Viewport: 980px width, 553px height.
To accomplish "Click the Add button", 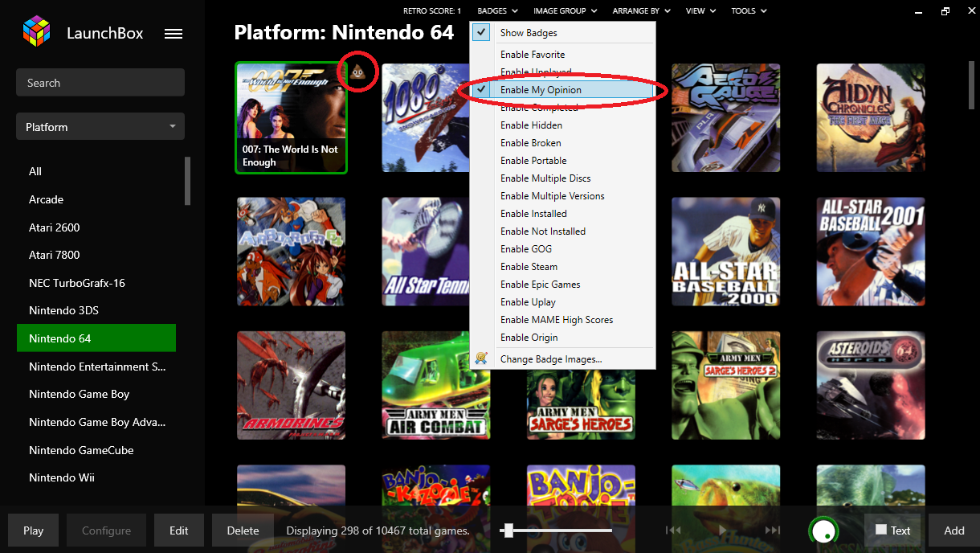I will pos(954,530).
